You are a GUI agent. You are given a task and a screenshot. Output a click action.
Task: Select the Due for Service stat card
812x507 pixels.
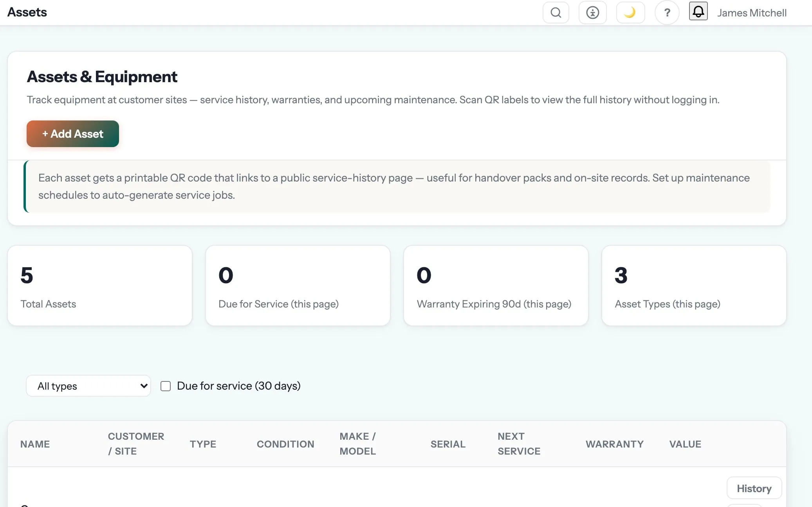point(298,286)
